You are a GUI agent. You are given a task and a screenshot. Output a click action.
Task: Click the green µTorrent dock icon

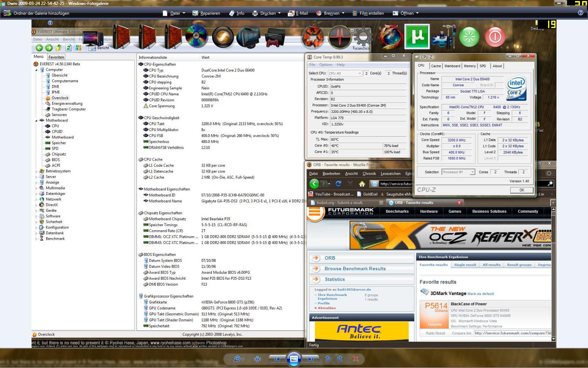pyautogui.click(x=417, y=36)
